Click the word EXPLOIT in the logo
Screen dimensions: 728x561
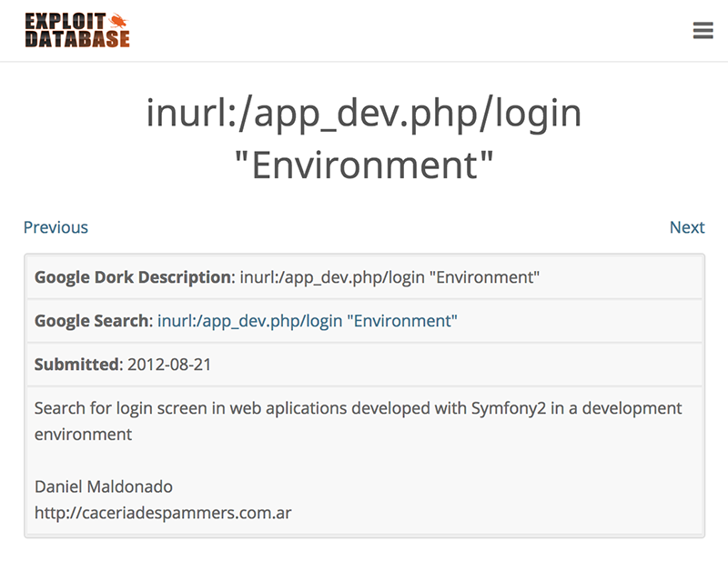coord(64,20)
